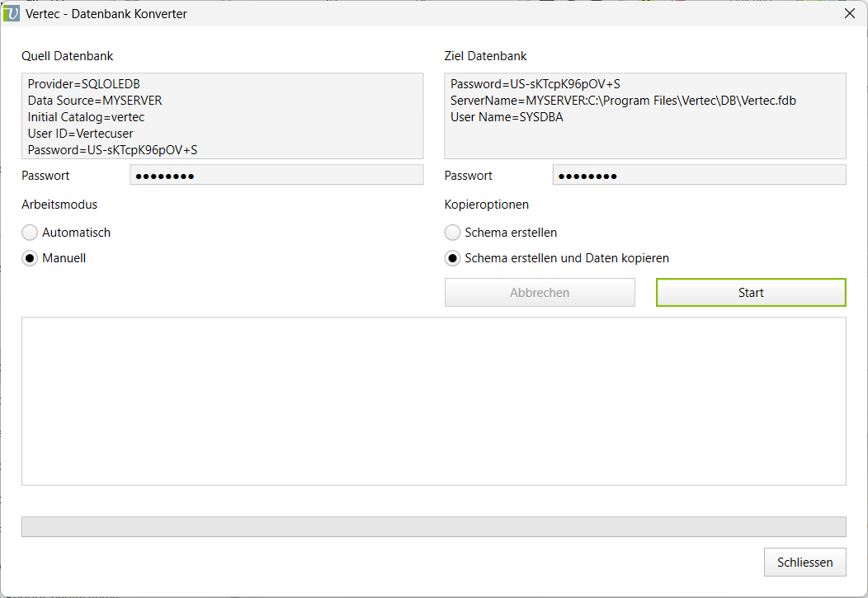Click the Abbrechen button
This screenshot has width=868, height=598.
540,293
